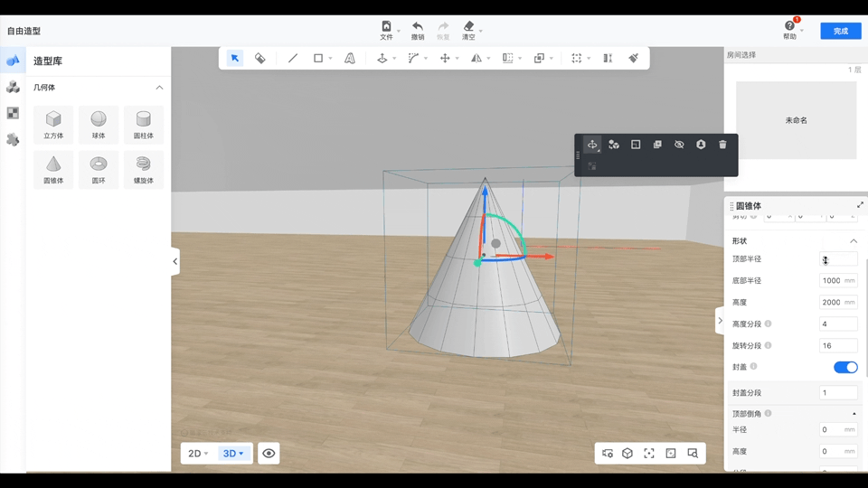The height and width of the screenshot is (488, 868).
Task: Open the 文件 file menu
Action: [387, 31]
